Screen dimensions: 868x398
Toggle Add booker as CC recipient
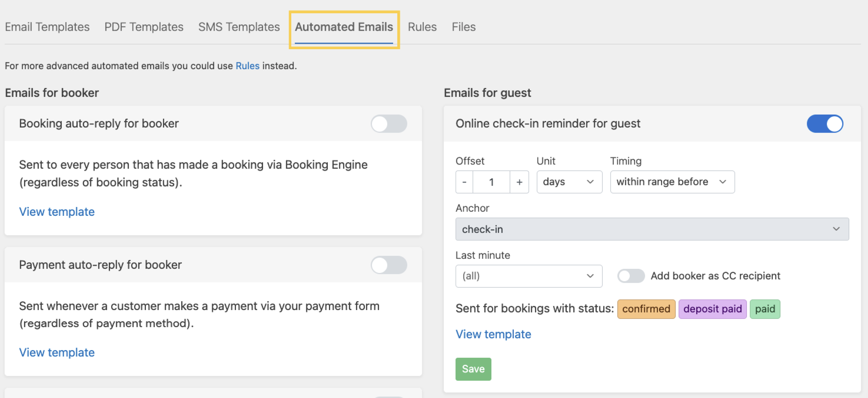tap(631, 276)
